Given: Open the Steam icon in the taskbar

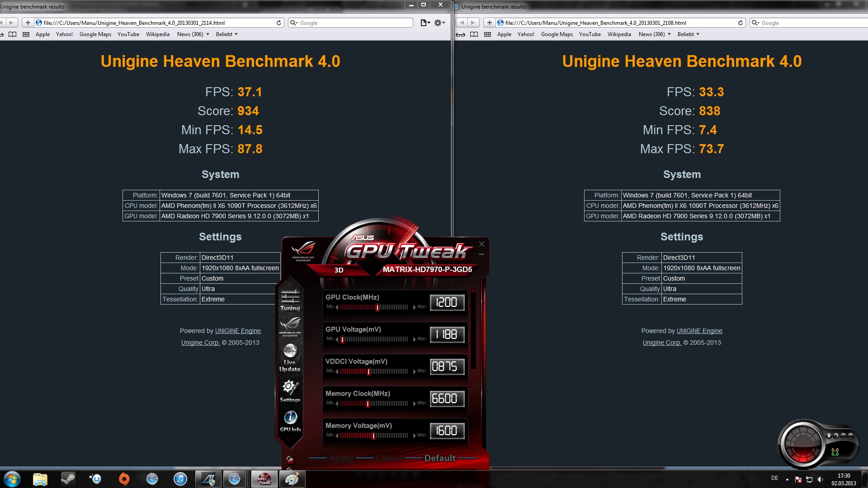Looking at the screenshot, I should [x=68, y=479].
